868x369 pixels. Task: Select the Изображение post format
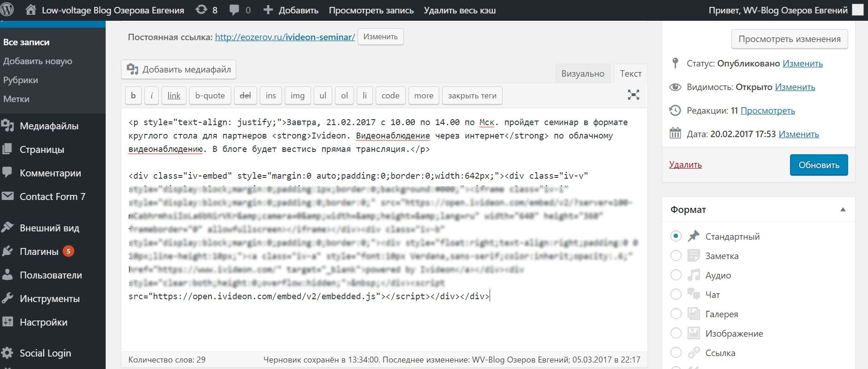click(x=676, y=333)
